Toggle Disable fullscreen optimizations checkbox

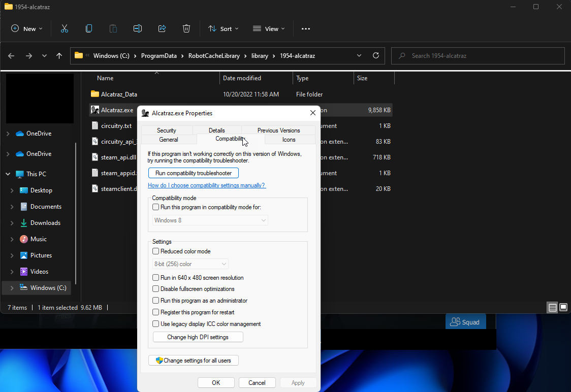pos(156,289)
